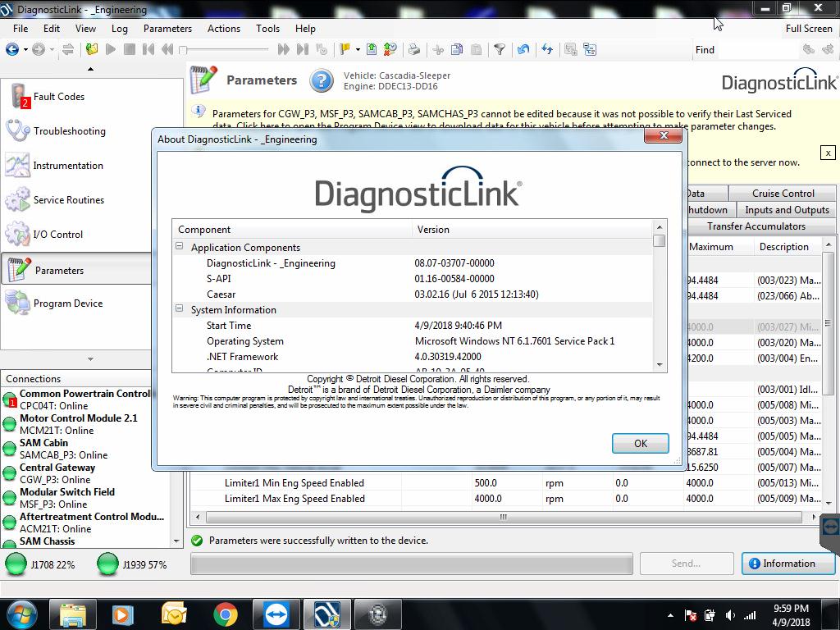Open the Edit menu
Screen dimensions: 840x630
pos(52,29)
